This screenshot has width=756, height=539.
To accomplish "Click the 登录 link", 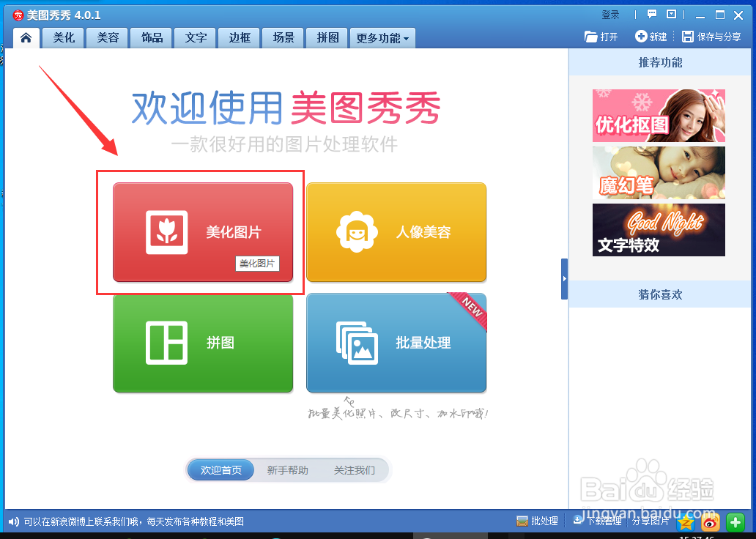I will tap(610, 15).
